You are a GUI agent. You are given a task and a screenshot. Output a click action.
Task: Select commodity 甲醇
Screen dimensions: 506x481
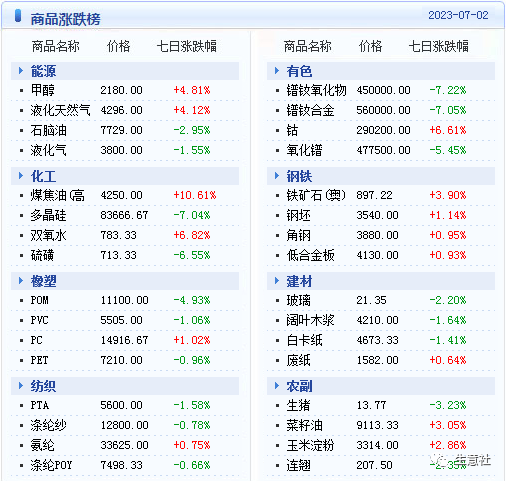pos(42,90)
